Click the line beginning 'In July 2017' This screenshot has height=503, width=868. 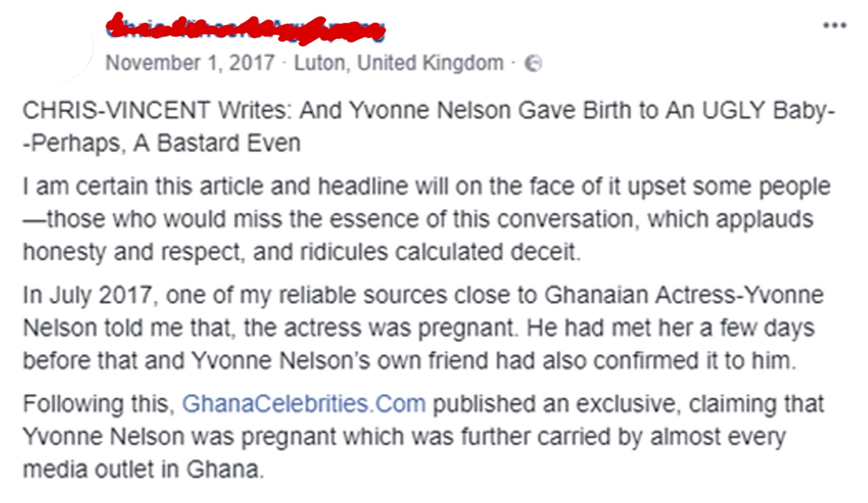click(423, 295)
